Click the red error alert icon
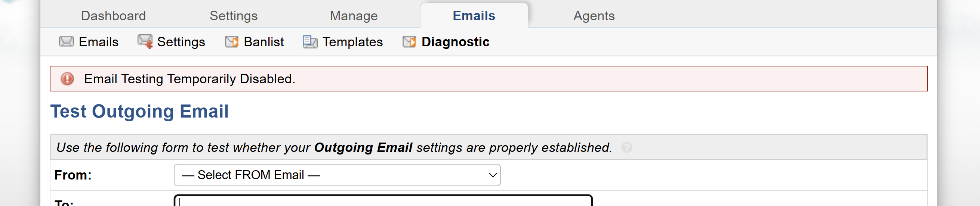 tap(67, 79)
